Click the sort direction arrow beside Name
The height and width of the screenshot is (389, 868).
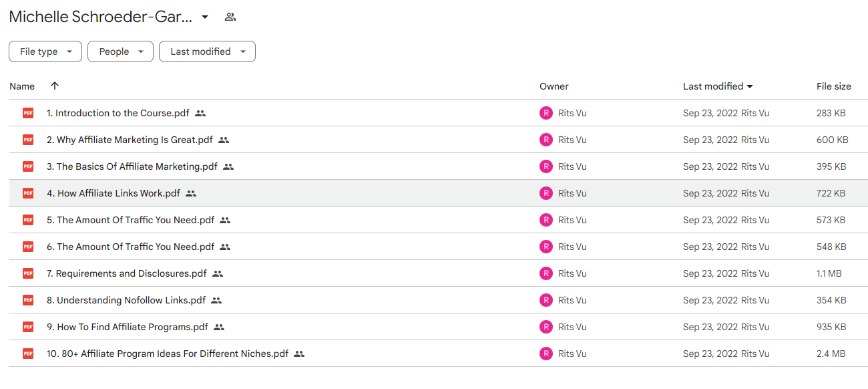click(55, 86)
